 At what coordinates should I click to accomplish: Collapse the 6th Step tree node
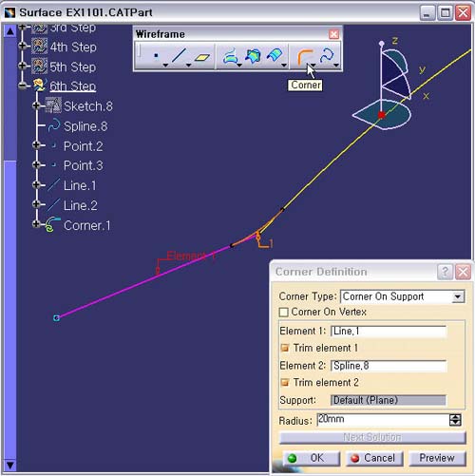22,86
